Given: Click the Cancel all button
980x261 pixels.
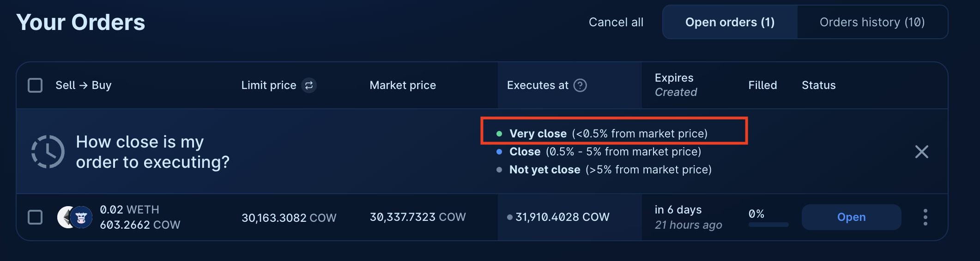Looking at the screenshot, I should pyautogui.click(x=616, y=22).
